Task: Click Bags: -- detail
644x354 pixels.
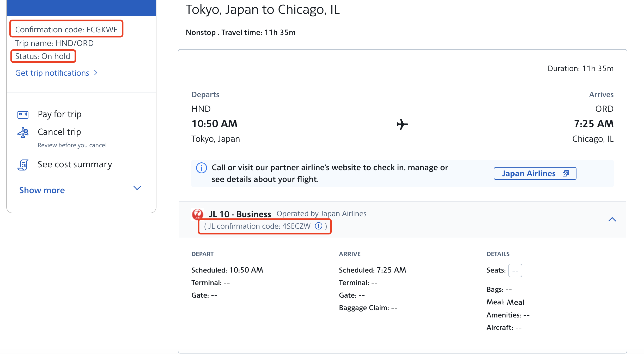Action: point(499,289)
